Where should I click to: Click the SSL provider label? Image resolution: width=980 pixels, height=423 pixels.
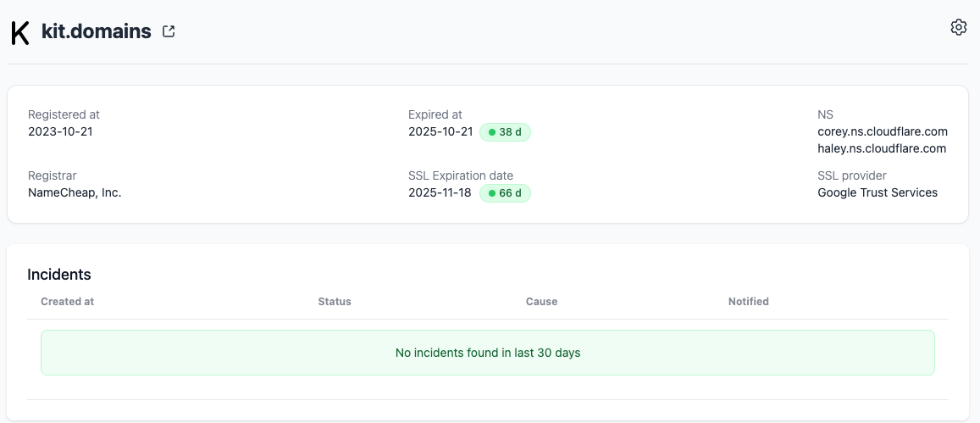pyautogui.click(x=851, y=175)
